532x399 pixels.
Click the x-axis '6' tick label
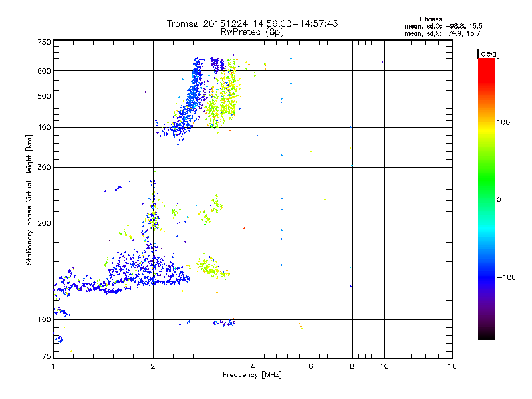[311, 366]
